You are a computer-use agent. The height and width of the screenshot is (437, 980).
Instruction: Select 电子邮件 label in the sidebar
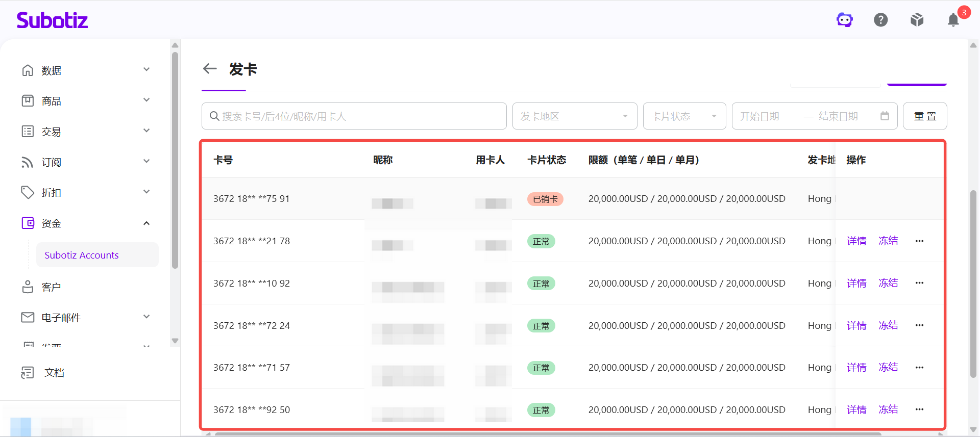[61, 318]
